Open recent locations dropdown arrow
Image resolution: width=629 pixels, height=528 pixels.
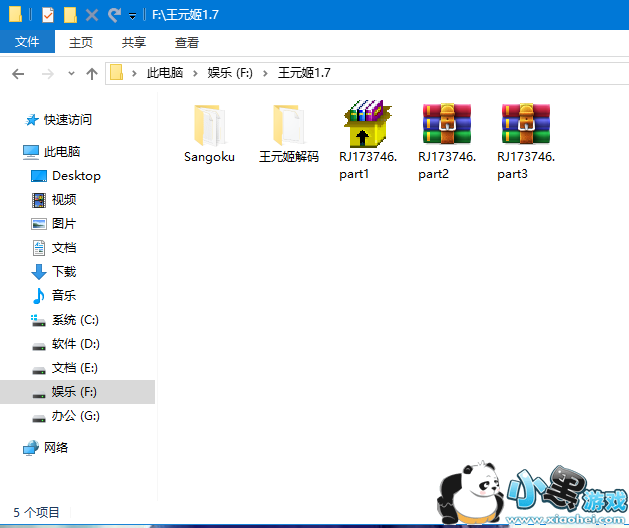pos(71,73)
